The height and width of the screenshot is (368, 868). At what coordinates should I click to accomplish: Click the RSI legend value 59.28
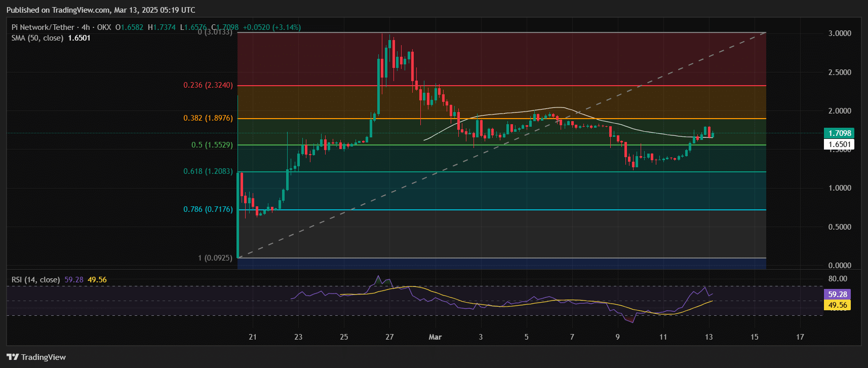(x=74, y=280)
